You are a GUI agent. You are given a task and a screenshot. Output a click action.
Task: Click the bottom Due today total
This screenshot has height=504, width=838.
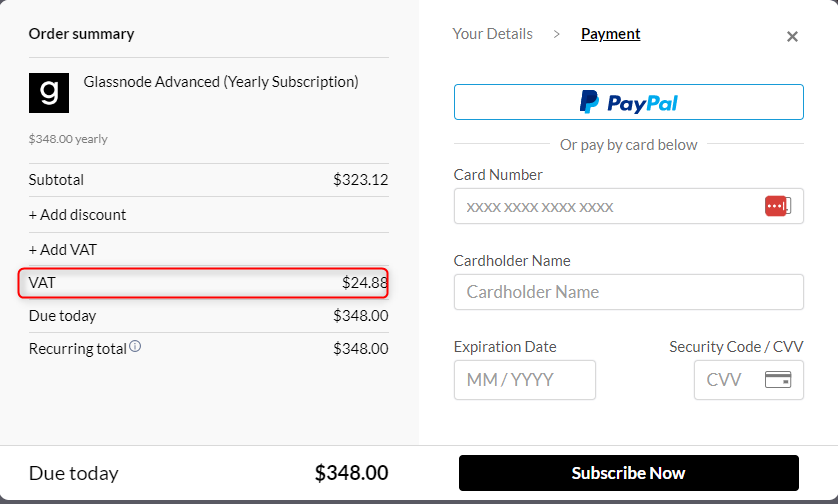351,473
